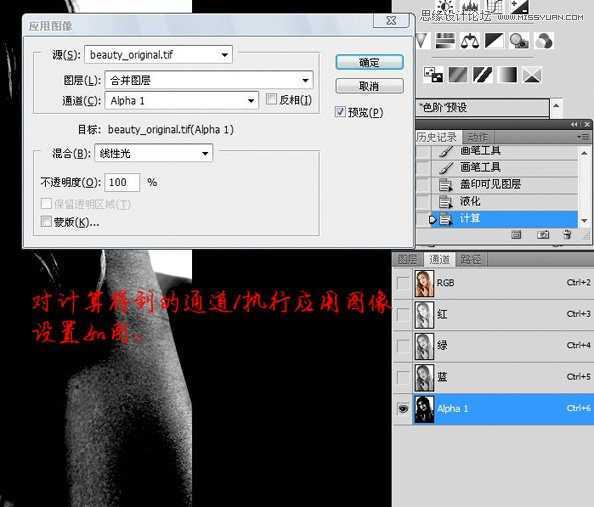Add a Photo Filter adjustment
Viewport: 594px width, 507px height.
[x=519, y=41]
